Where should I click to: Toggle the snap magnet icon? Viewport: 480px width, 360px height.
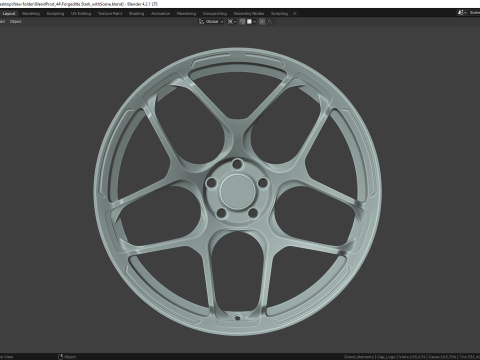242,22
